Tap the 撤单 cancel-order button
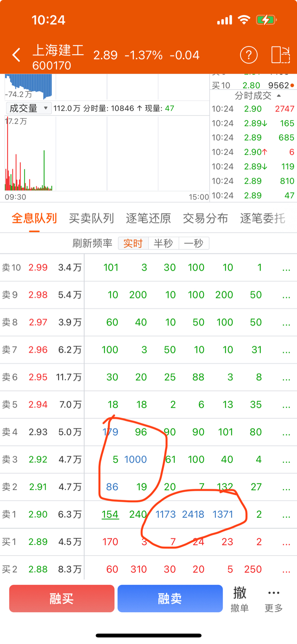This screenshot has height=644, width=297. pyautogui.click(x=240, y=599)
